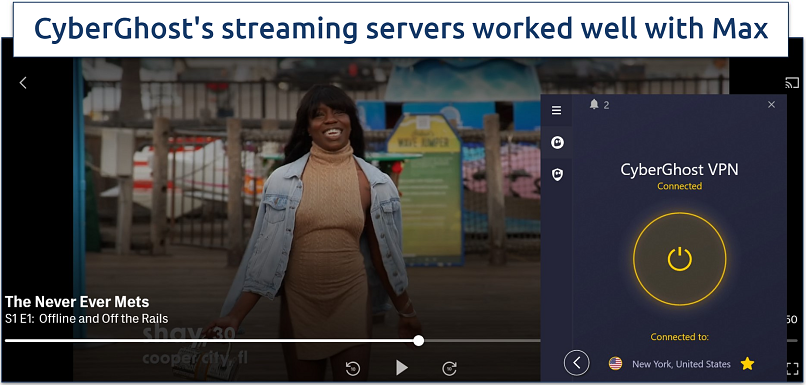Play the paused video

click(402, 368)
